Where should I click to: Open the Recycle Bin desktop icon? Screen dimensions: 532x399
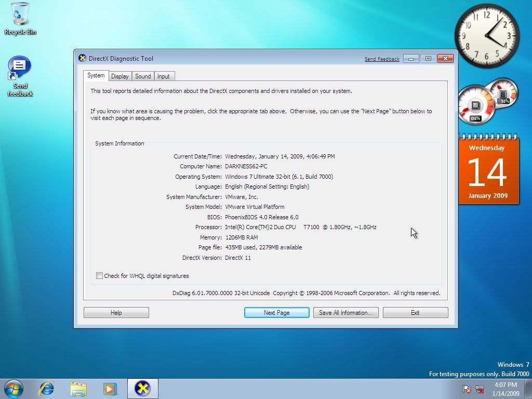tap(20, 19)
